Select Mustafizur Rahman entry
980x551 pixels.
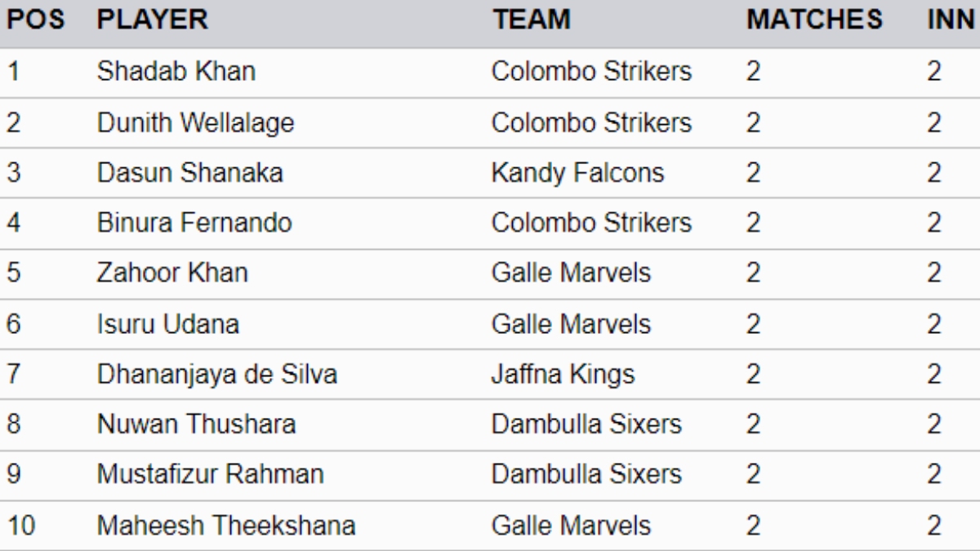[210, 474]
